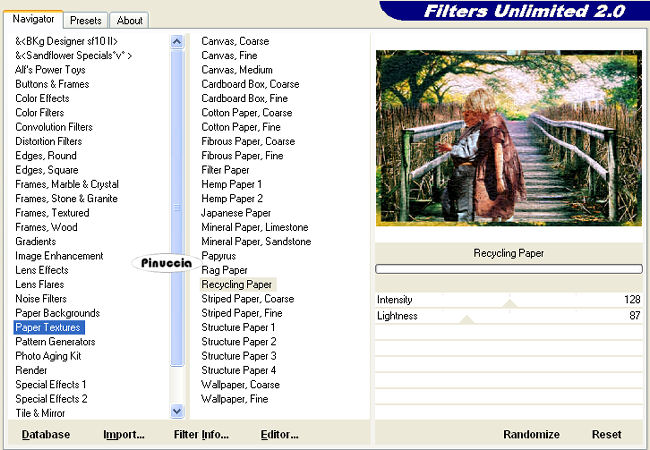Choose Striped Paper, Coarse filter
The image size is (650, 450).
247,299
